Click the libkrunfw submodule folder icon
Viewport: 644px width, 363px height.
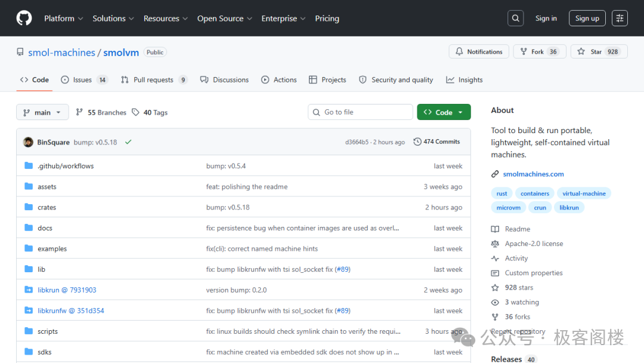tap(29, 310)
